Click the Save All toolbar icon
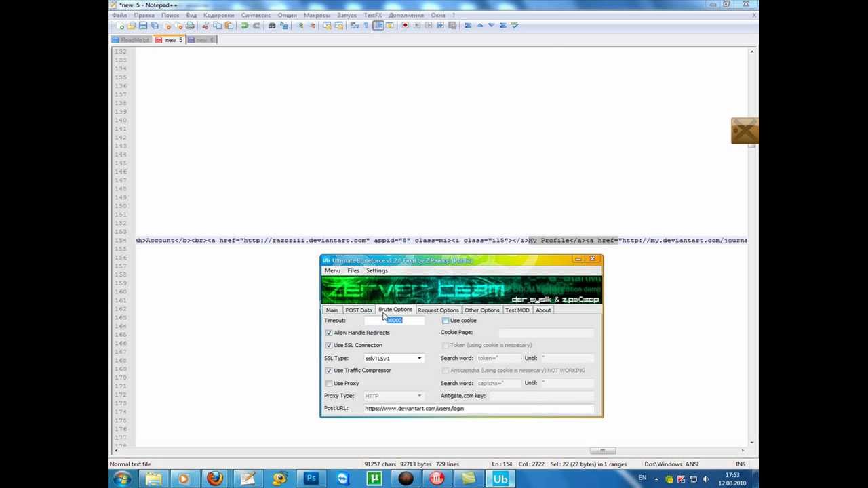This screenshot has height=488, width=868. coord(155,26)
